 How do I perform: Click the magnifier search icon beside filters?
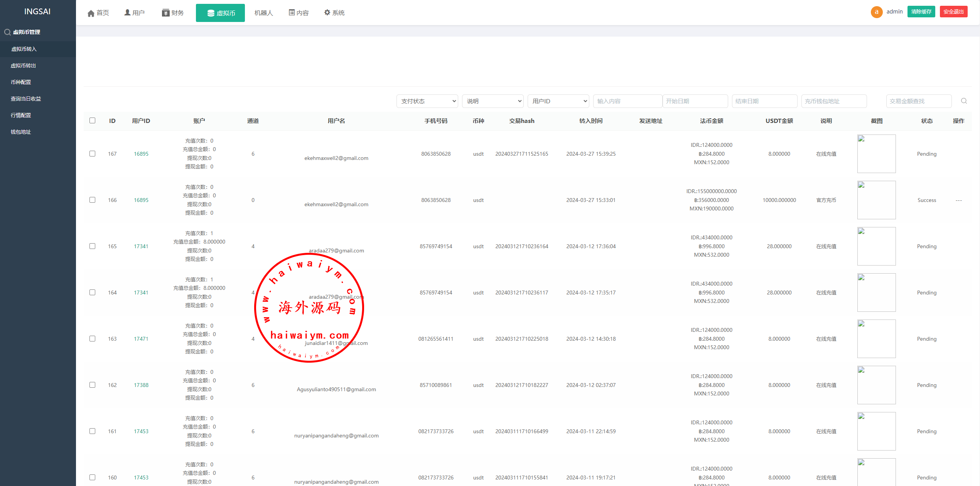coord(964,101)
